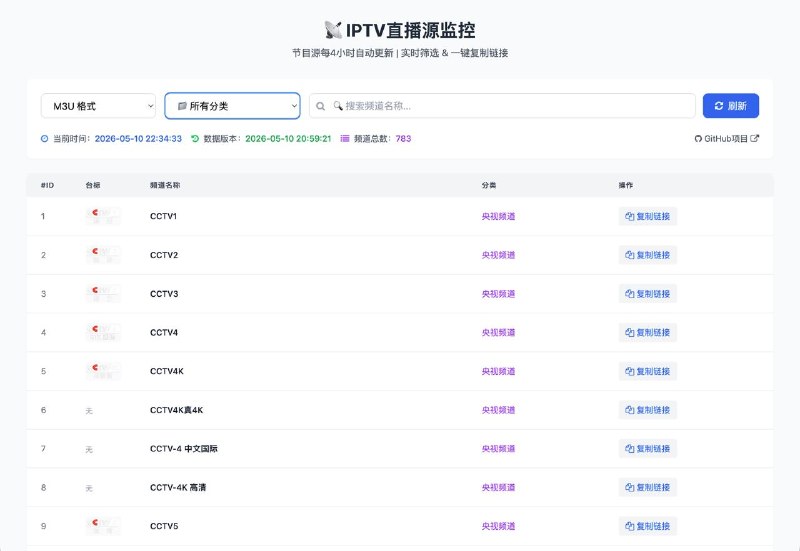This screenshot has height=551, width=800.
Task: Click the CCTV5 channel logo
Action: coord(103,526)
